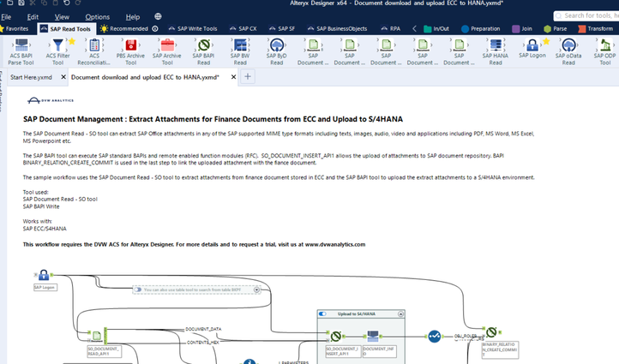The image size is (619, 364).
Task: Click the www.dvwanalytics.com text in comment
Action: pyautogui.click(x=335, y=244)
